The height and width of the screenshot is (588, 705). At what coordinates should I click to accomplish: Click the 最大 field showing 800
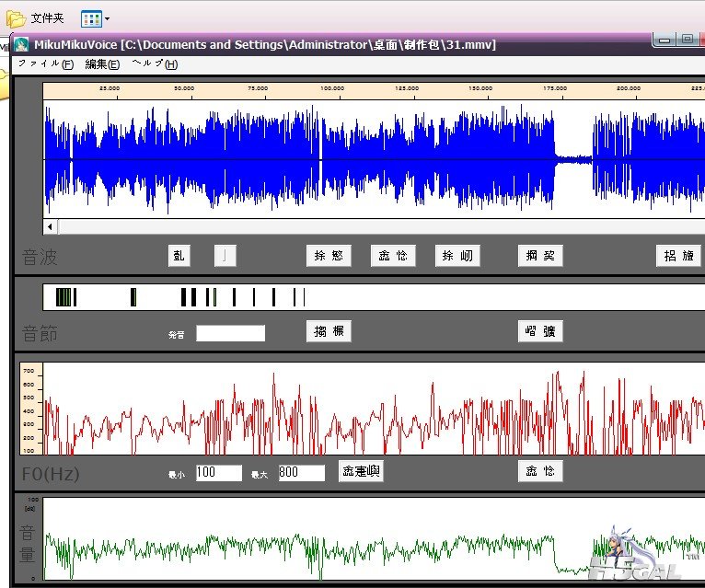pyautogui.click(x=302, y=472)
